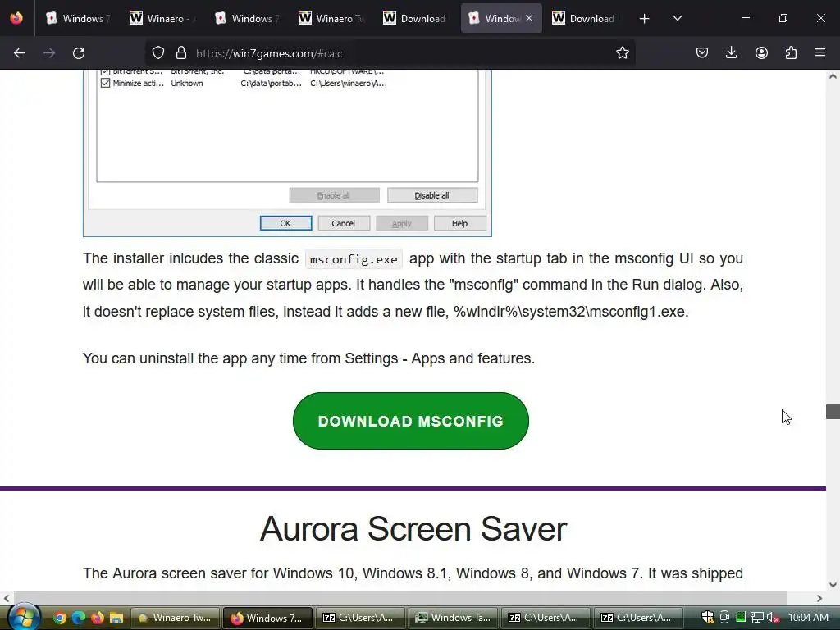This screenshot has width=840, height=630.
Task: Click the vertical scrollbar down arrow
Action: click(833, 584)
